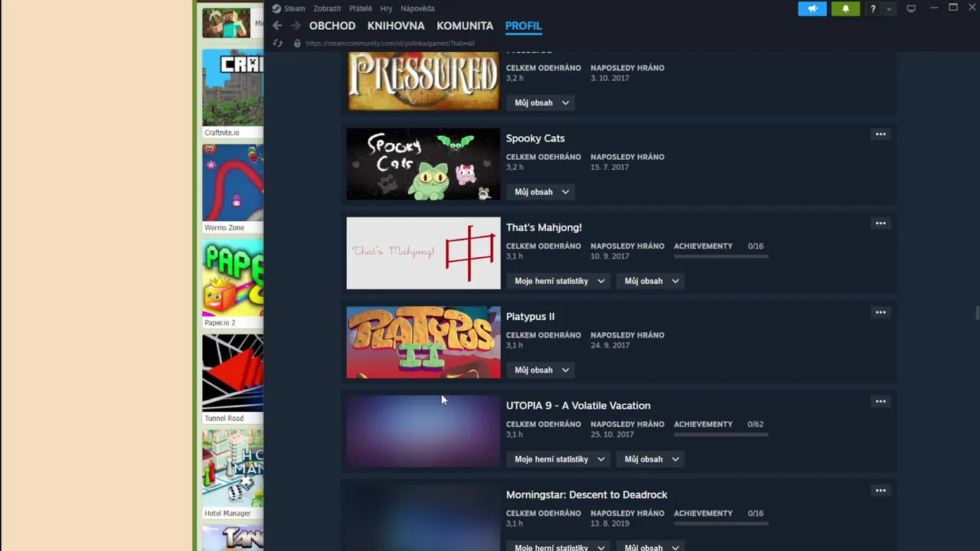Viewport: 980px width, 551px height.
Task: Open the Hry menu
Action: [387, 8]
